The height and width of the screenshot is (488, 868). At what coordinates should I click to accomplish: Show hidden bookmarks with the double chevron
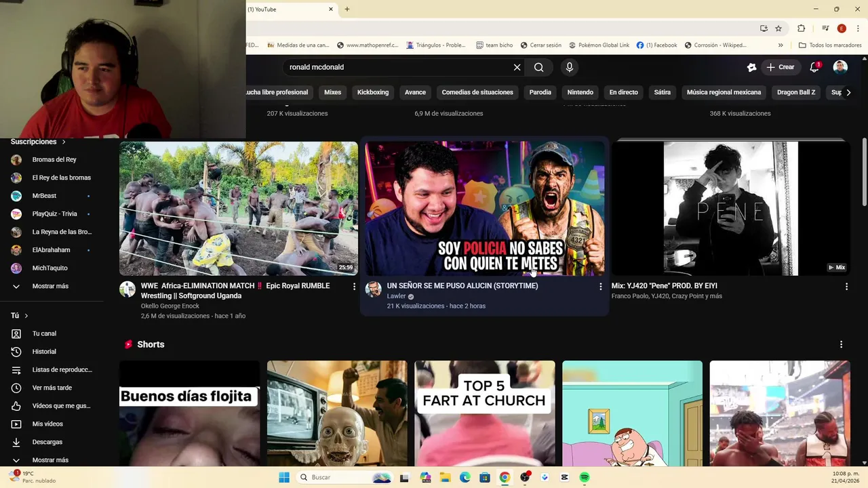click(x=781, y=45)
